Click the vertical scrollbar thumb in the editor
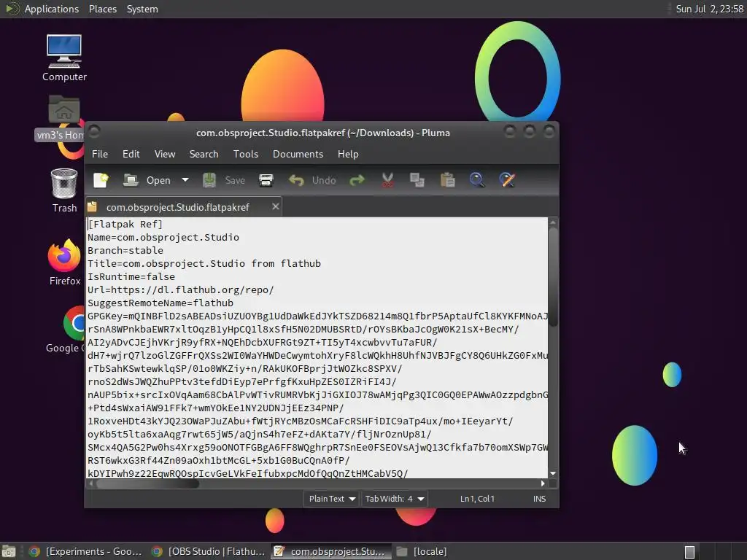Image resolution: width=747 pixels, height=560 pixels. click(553, 277)
